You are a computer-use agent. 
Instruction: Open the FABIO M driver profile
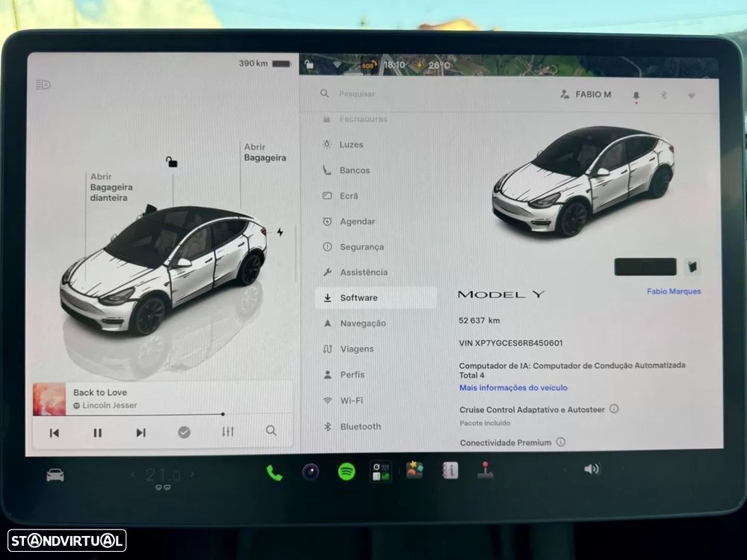click(586, 94)
